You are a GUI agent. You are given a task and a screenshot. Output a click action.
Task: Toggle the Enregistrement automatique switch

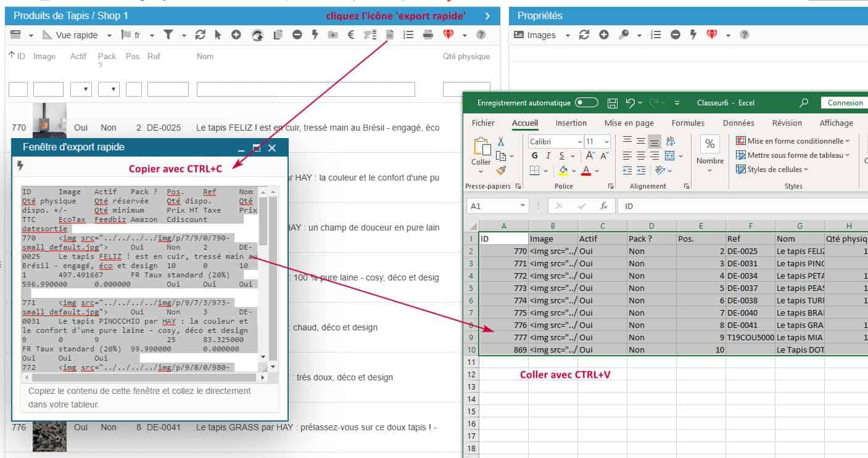[586, 103]
